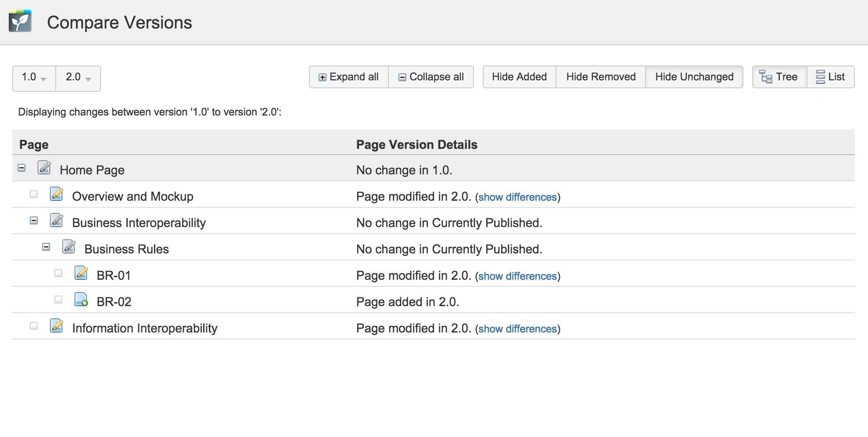Open the 2.0 version dropdown
The width and height of the screenshot is (868, 437).
(x=79, y=78)
